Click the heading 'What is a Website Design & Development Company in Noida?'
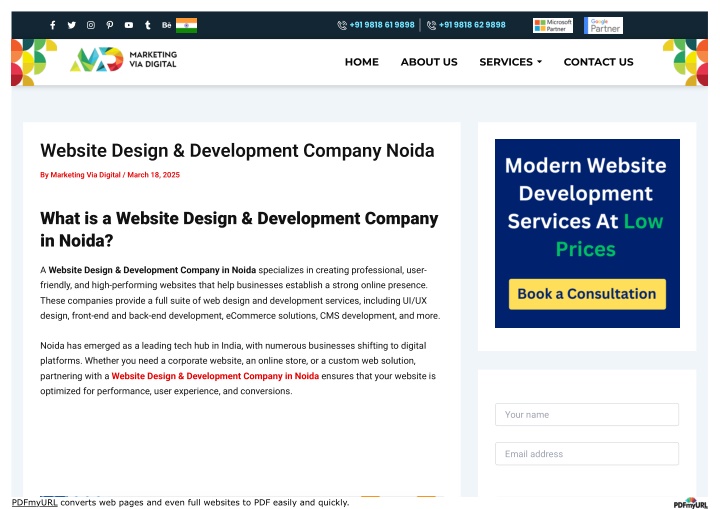This screenshot has height=509, width=720. 239,229
